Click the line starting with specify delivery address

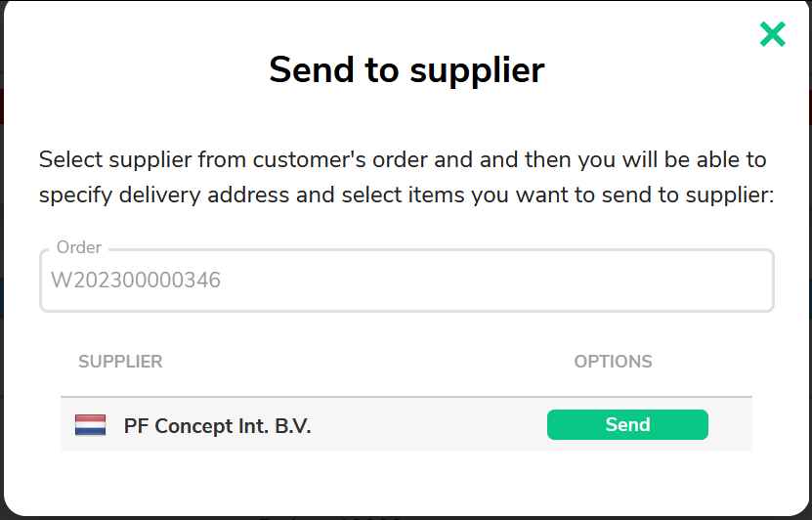406,195
